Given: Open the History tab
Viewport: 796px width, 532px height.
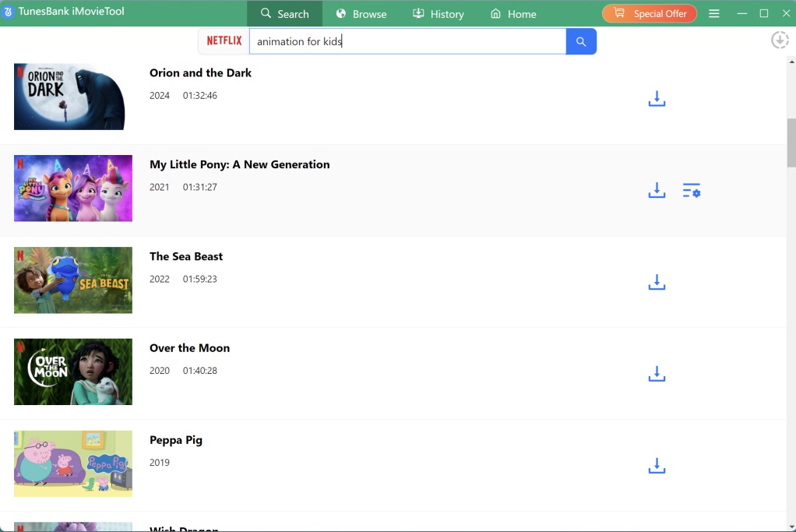Looking at the screenshot, I should (x=438, y=13).
